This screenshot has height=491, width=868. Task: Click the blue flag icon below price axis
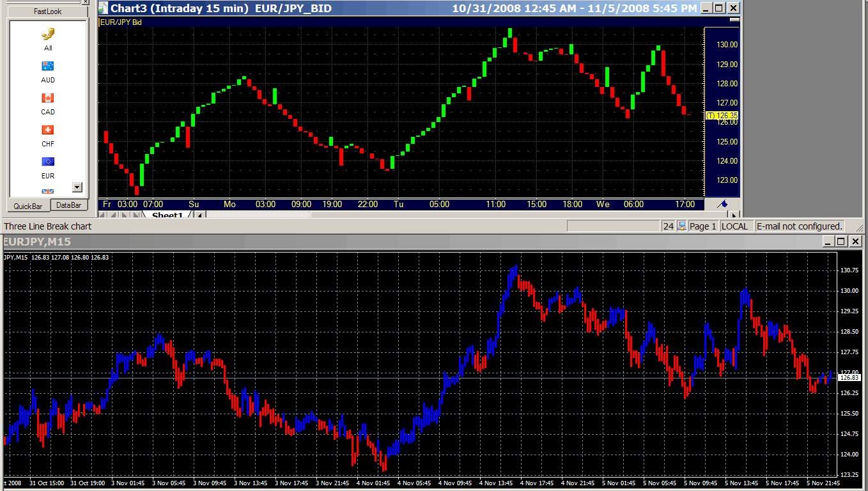point(722,204)
